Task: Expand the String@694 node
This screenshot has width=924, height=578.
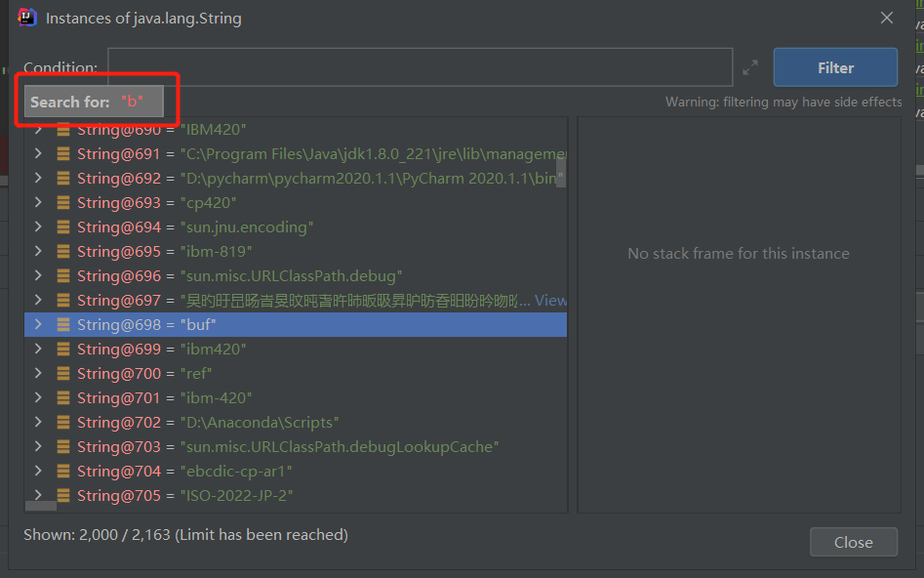Action: tap(38, 227)
